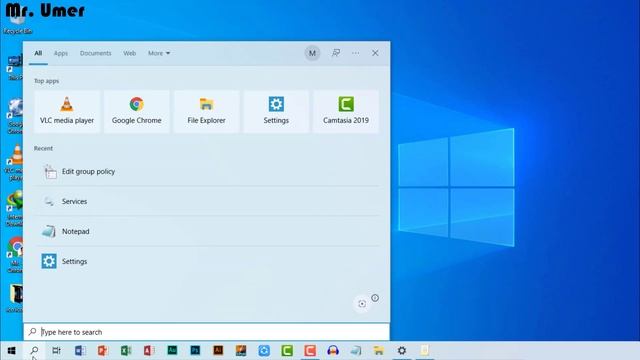The width and height of the screenshot is (640, 360).
Task: Launch Excel from the taskbar
Action: (x=126, y=350)
